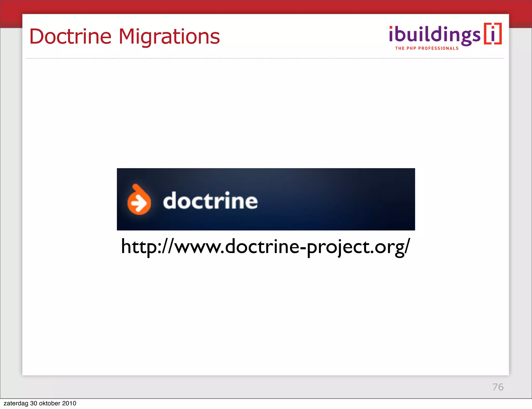
Task: Click 'THE PHP PROFESSIONALS' tagline
Action: 427,48
